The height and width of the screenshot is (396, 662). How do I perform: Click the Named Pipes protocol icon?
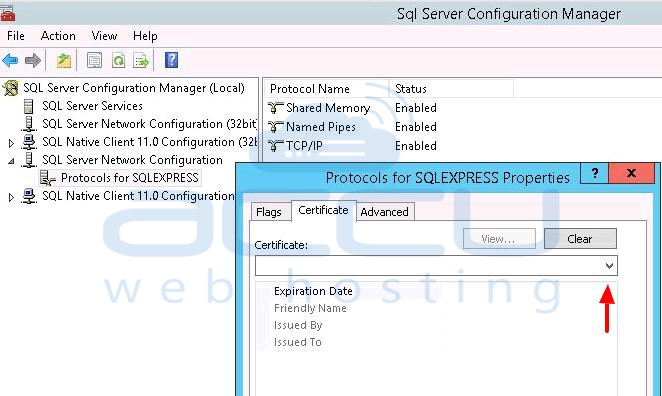(x=275, y=127)
